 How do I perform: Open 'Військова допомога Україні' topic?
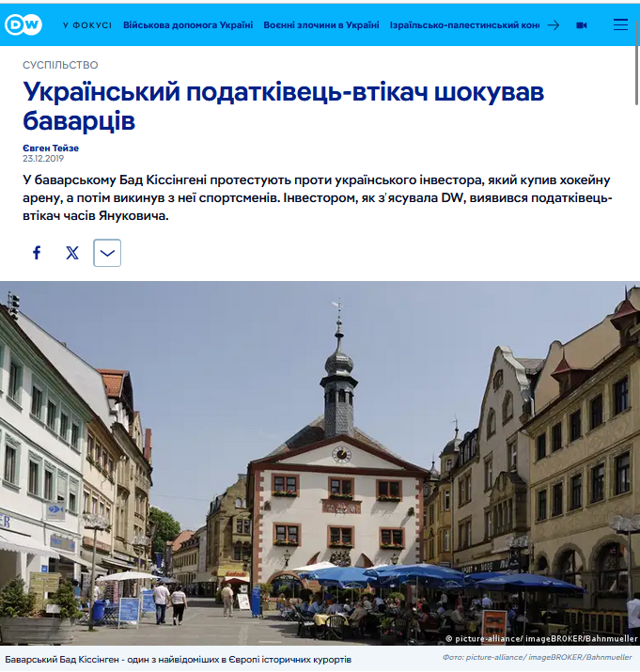[188, 25]
